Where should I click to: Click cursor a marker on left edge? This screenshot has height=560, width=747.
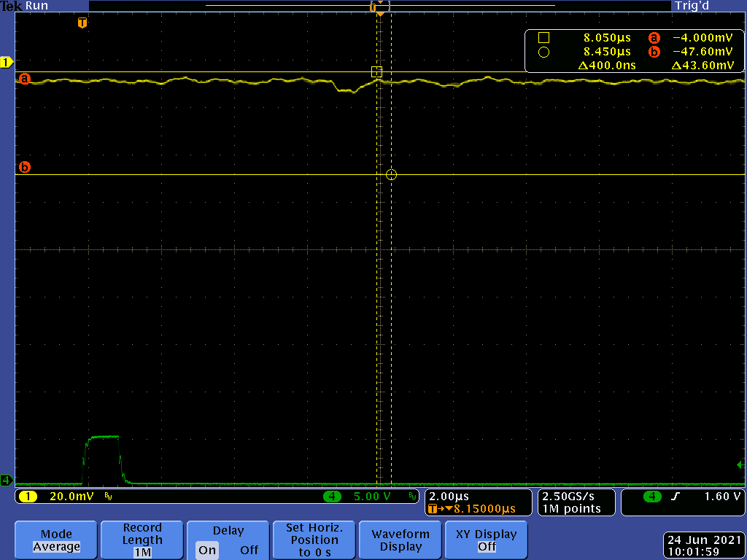click(25, 79)
